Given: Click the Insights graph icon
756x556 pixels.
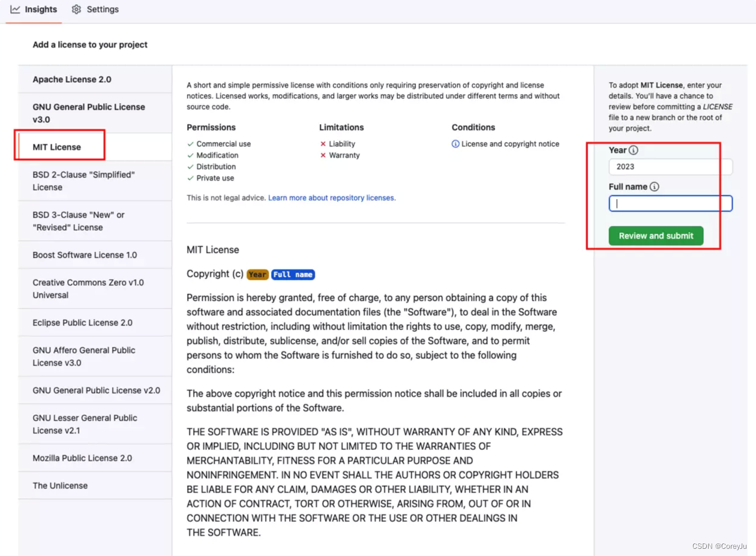Looking at the screenshot, I should tap(16, 10).
